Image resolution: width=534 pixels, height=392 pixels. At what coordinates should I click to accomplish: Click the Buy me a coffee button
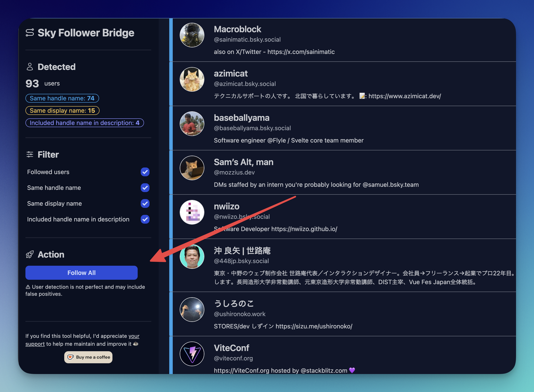click(x=88, y=357)
